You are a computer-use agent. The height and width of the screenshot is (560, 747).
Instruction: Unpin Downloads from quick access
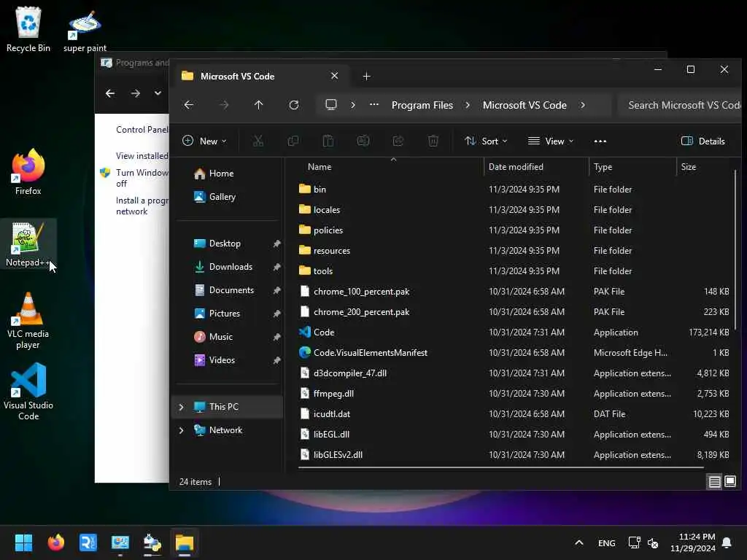pyautogui.click(x=276, y=267)
